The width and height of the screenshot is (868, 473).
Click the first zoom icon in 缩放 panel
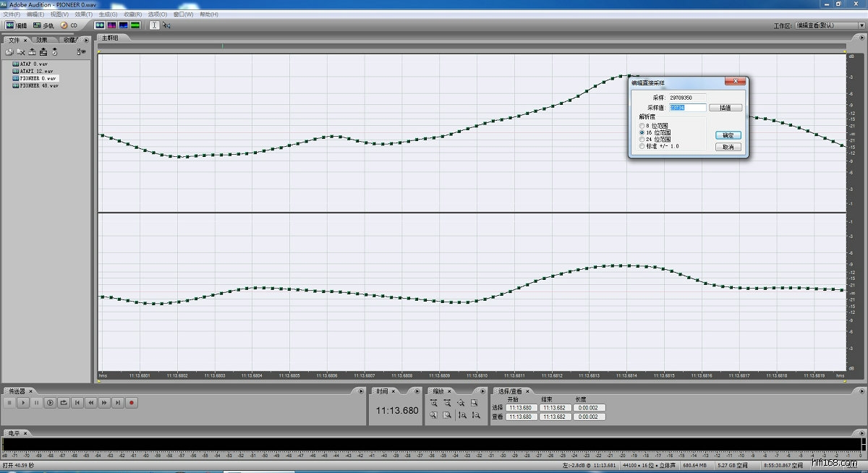pos(433,402)
